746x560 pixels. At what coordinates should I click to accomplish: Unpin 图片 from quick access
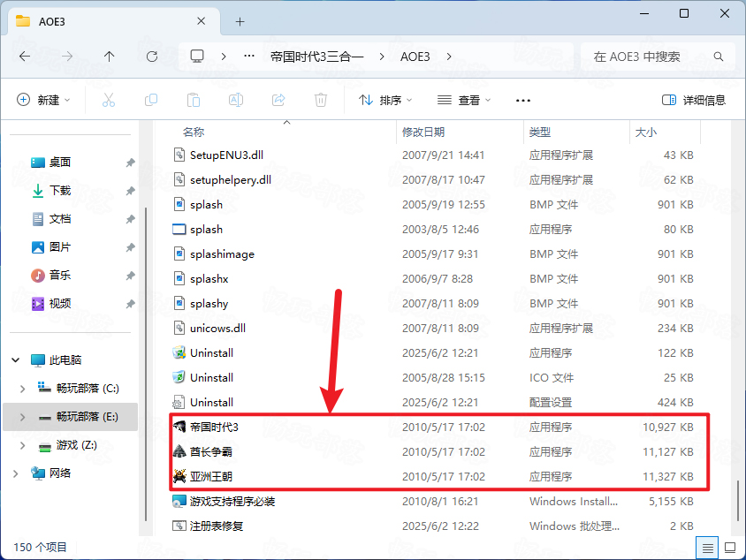(x=130, y=247)
